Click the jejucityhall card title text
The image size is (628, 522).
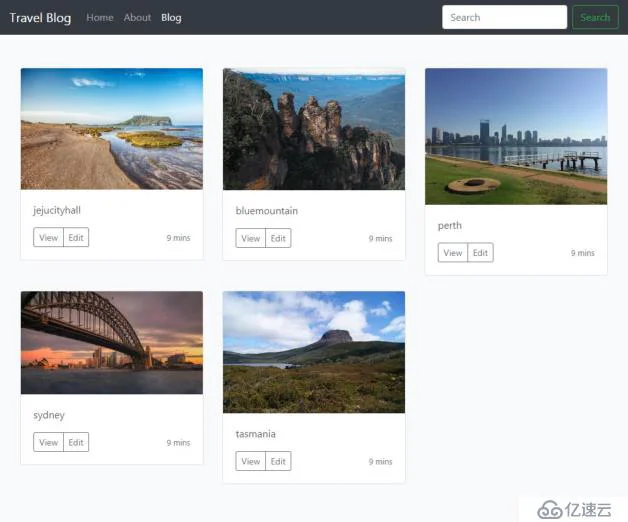[x=57, y=210]
